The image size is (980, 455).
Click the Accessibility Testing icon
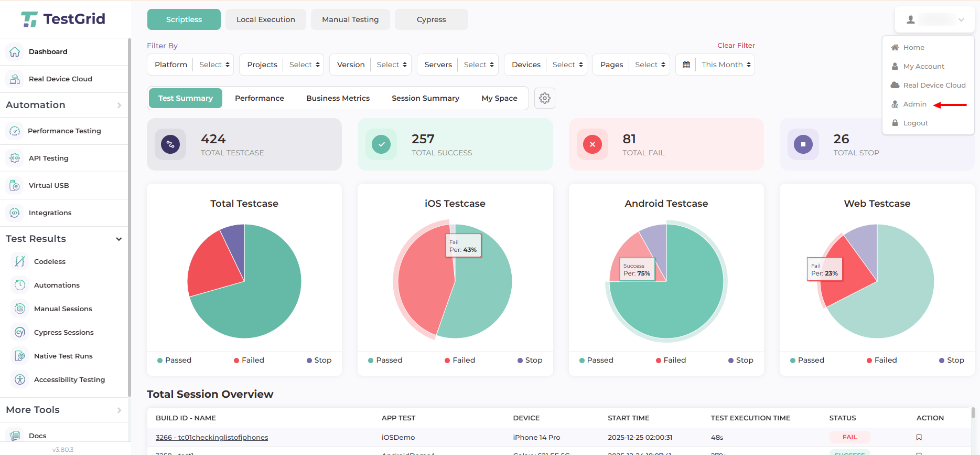(20, 379)
